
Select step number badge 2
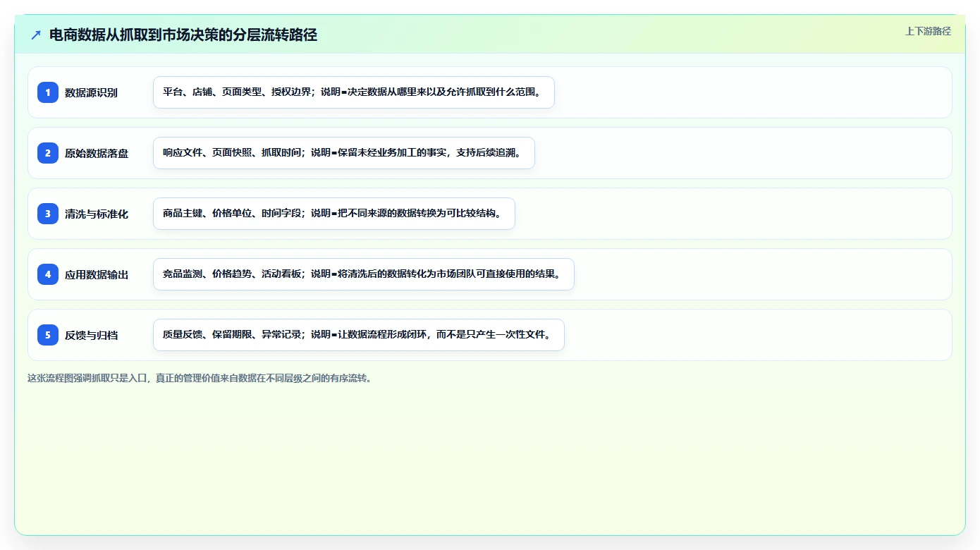[x=48, y=153]
